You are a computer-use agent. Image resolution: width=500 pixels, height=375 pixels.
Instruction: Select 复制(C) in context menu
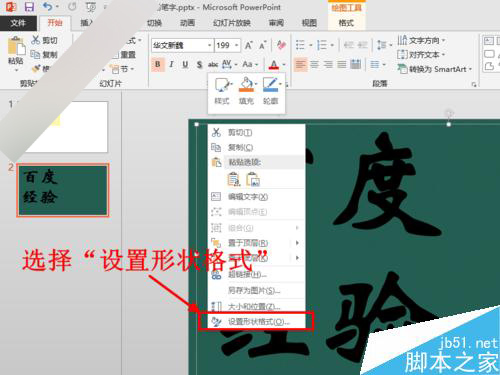pyautogui.click(x=256, y=147)
